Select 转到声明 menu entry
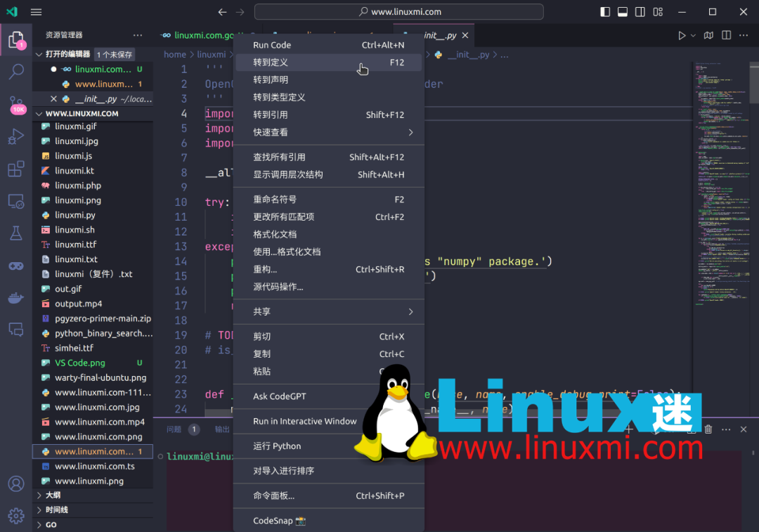 (x=329, y=80)
